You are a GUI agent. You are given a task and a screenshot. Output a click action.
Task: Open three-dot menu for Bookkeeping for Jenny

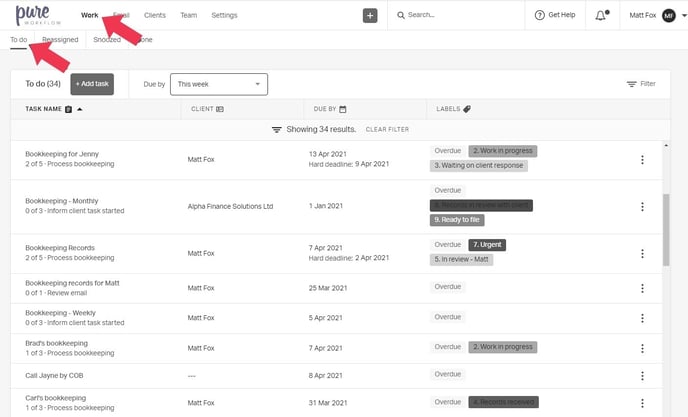(x=642, y=159)
